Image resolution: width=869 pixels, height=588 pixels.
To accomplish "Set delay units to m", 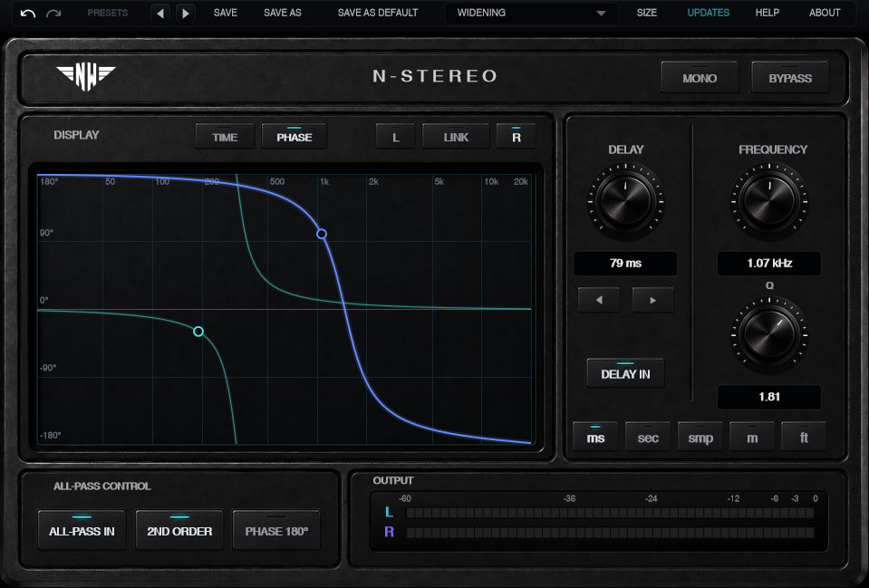I will (752, 438).
